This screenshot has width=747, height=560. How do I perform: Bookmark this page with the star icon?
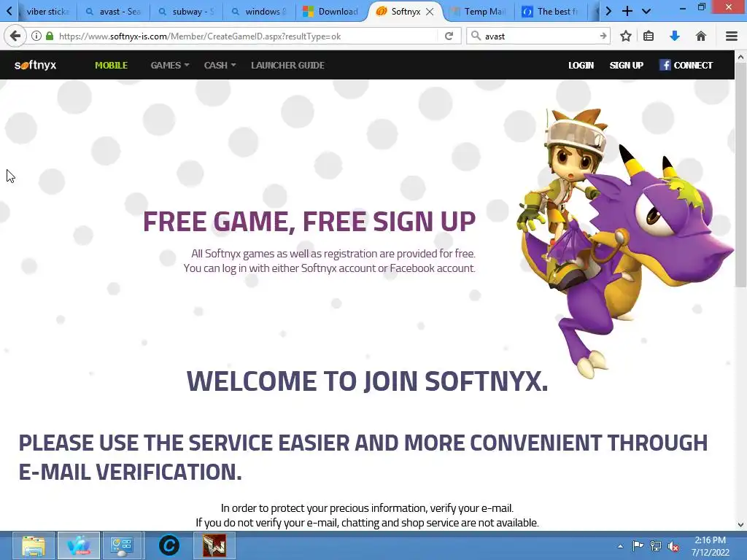click(x=626, y=36)
